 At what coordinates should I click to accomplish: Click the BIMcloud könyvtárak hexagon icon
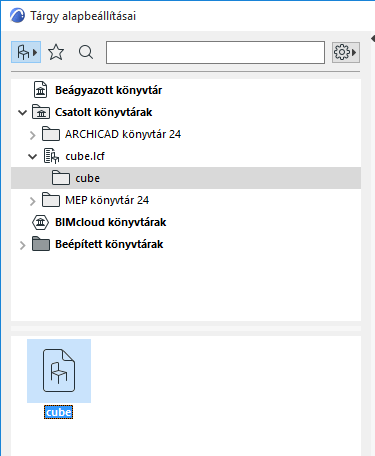41,222
